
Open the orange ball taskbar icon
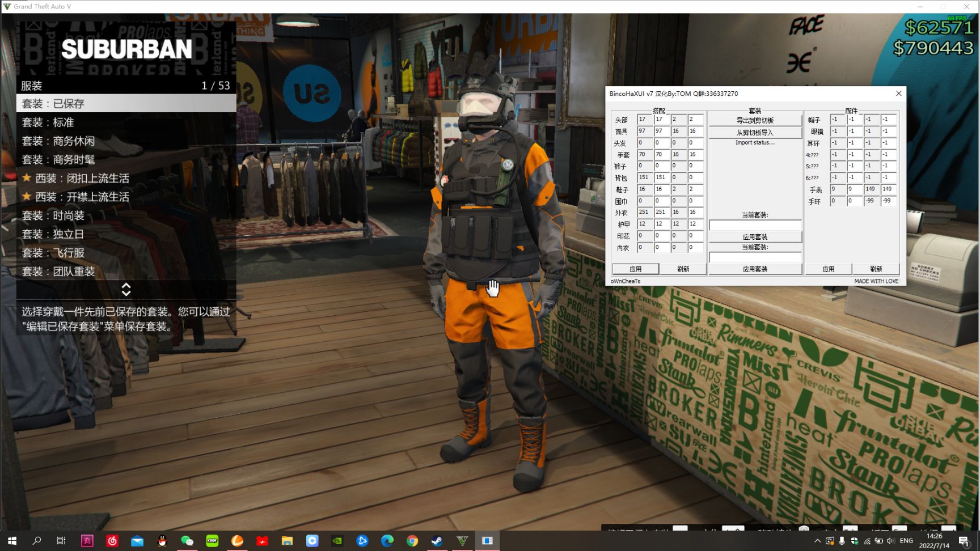[237, 541]
